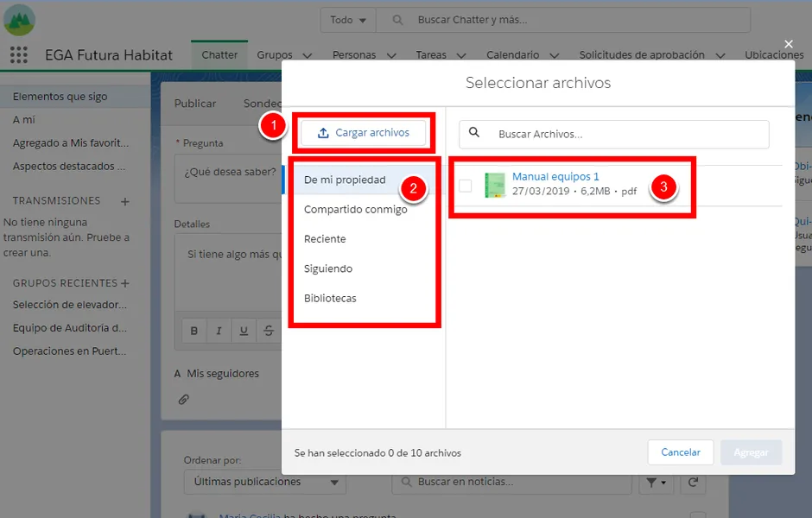The width and height of the screenshot is (812, 518).
Task: Click the Buscar Archivos search field
Action: (613, 135)
